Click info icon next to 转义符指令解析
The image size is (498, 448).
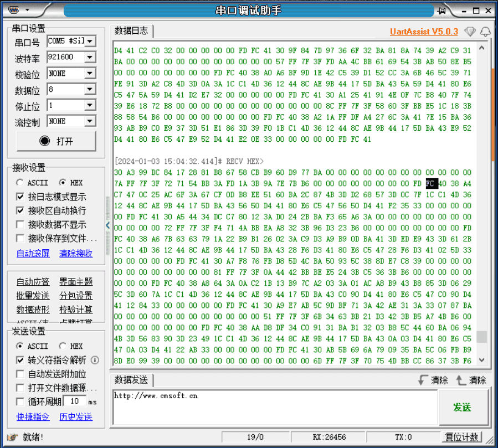(95, 360)
